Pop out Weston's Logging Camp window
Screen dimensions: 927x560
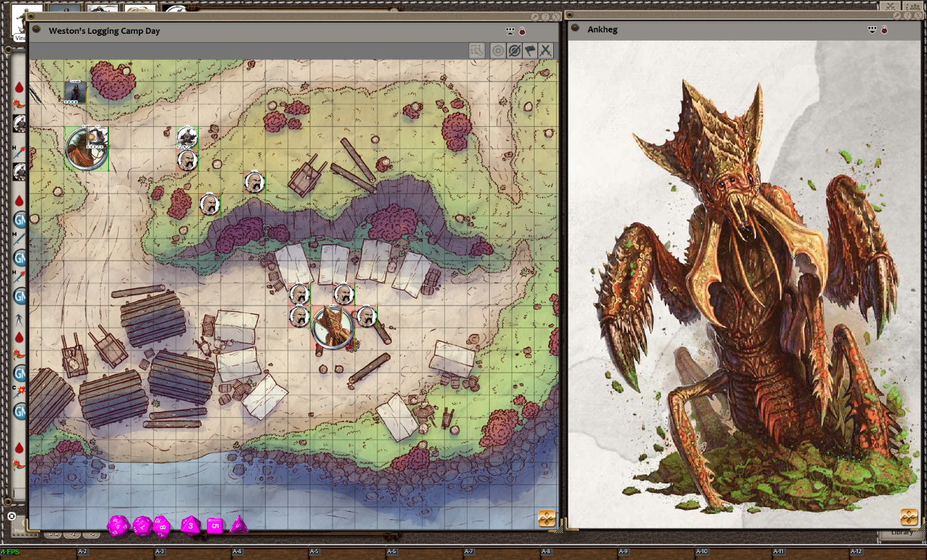536,17
